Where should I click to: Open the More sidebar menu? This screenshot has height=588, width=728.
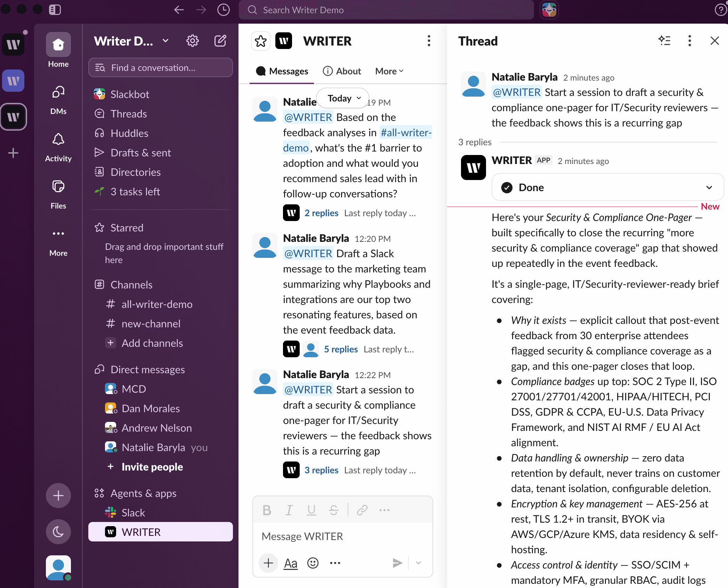pyautogui.click(x=58, y=242)
